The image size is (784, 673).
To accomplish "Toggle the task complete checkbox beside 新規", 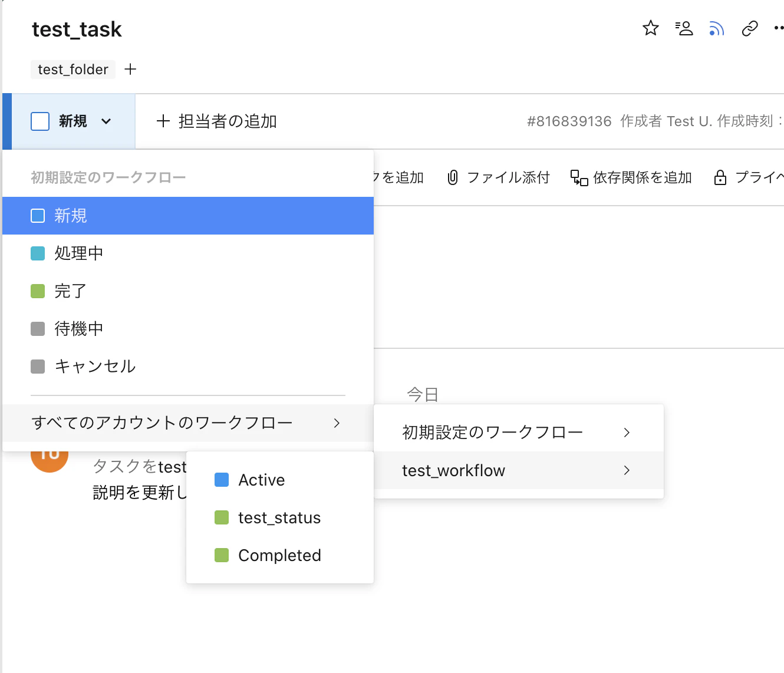I will coord(40,121).
